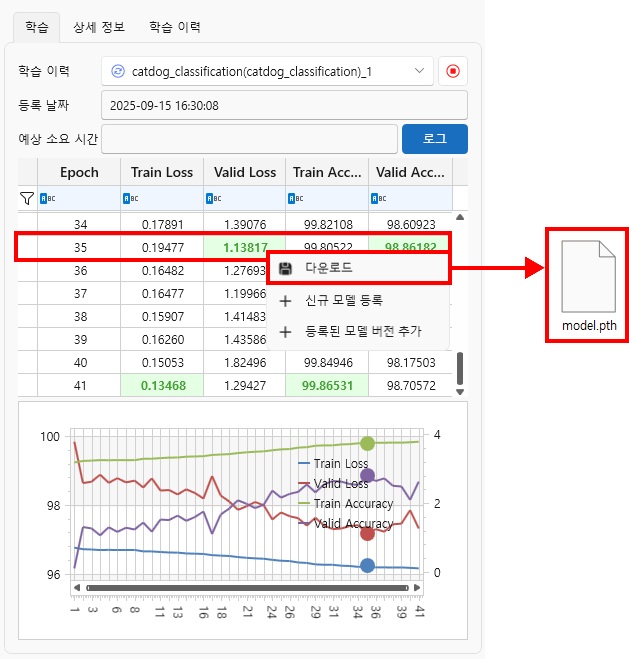Select the epoch 41 table row
The height and width of the screenshot is (659, 629).
click(x=80, y=384)
